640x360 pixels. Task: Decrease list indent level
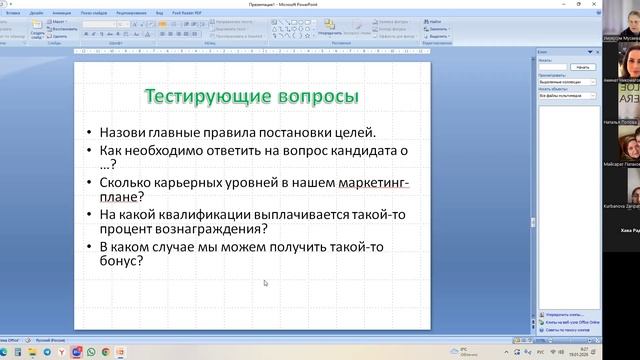point(186,24)
